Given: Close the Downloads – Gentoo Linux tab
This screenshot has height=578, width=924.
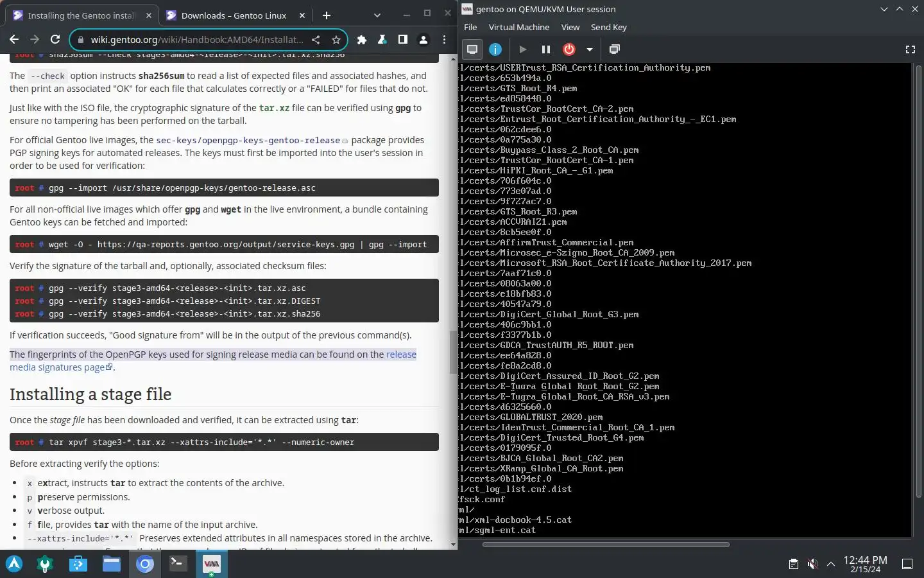Looking at the screenshot, I should coord(302,15).
